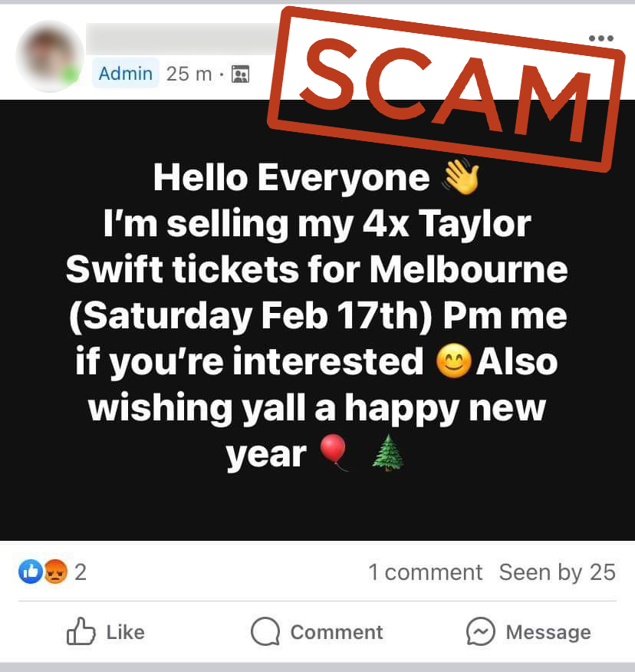
Task: Click the Messenger icon beside Message
Action: click(x=480, y=631)
